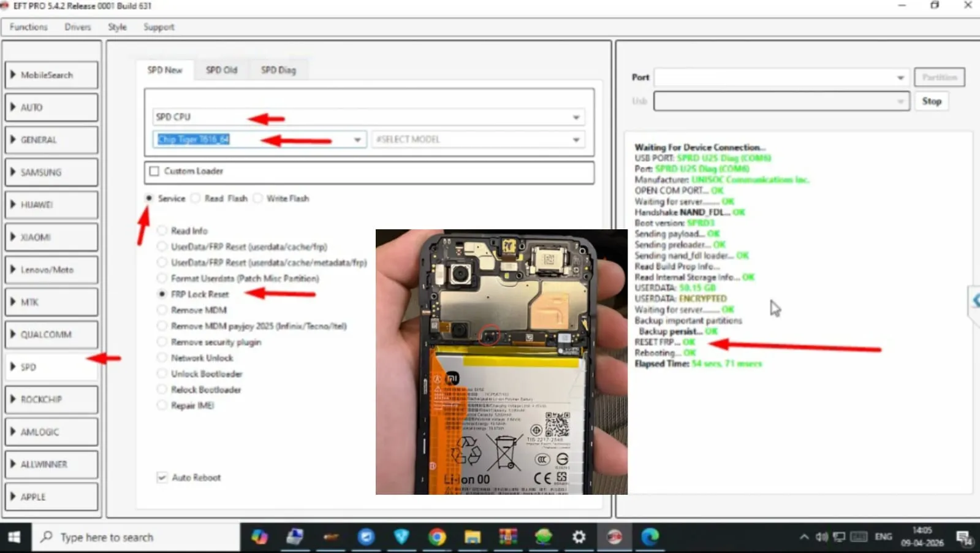Open Google Chrome from the taskbar
The image size is (980, 553).
437,538
